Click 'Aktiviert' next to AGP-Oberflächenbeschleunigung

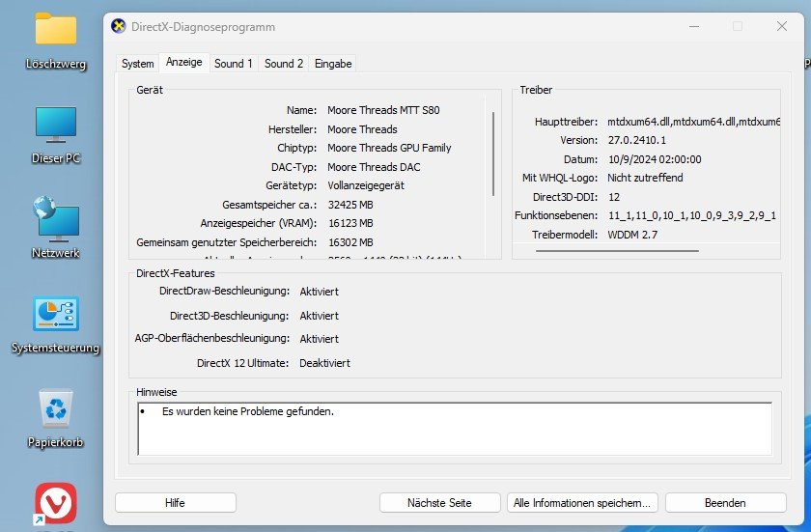pyautogui.click(x=320, y=339)
